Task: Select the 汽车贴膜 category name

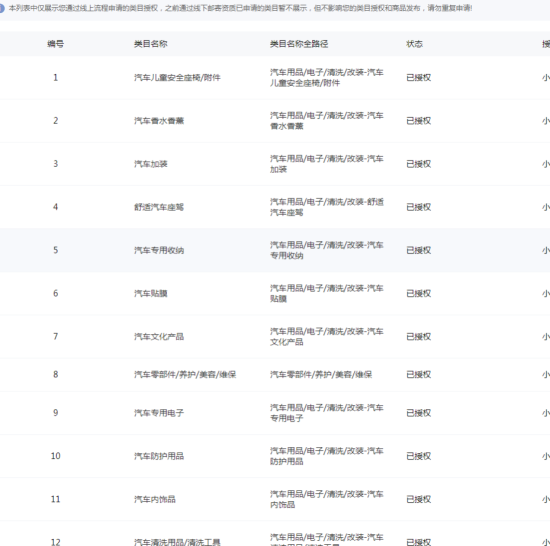Action: click(151, 294)
